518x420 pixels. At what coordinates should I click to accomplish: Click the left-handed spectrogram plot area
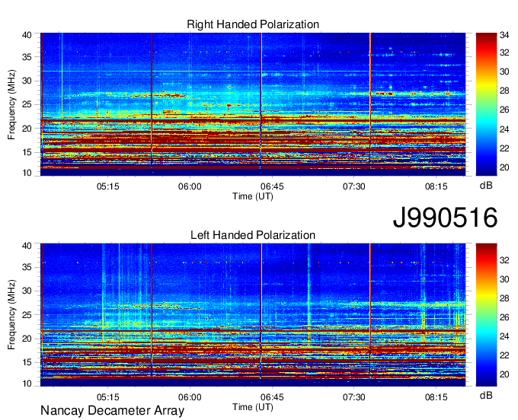click(x=253, y=315)
